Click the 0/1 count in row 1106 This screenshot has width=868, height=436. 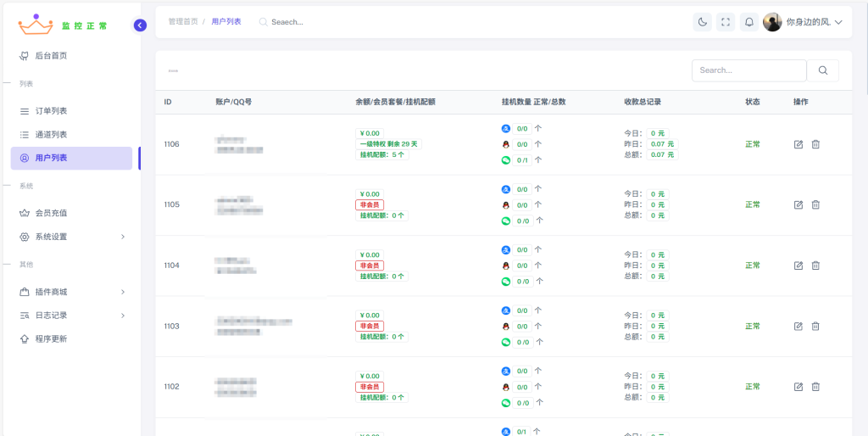pos(522,160)
